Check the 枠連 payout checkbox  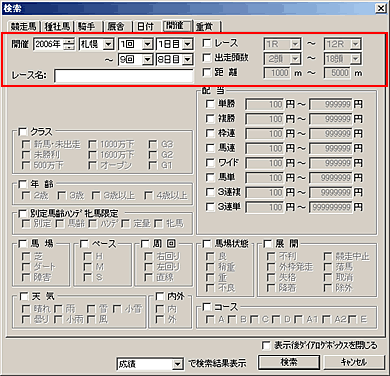(x=210, y=133)
